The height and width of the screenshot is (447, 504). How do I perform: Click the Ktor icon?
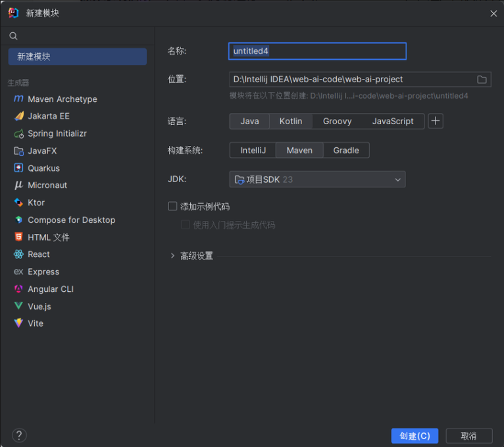[18, 202]
